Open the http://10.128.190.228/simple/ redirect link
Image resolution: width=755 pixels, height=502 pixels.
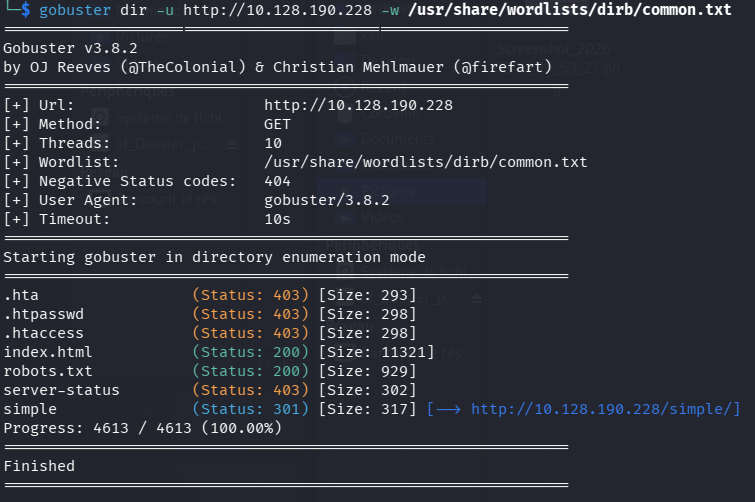(605, 409)
